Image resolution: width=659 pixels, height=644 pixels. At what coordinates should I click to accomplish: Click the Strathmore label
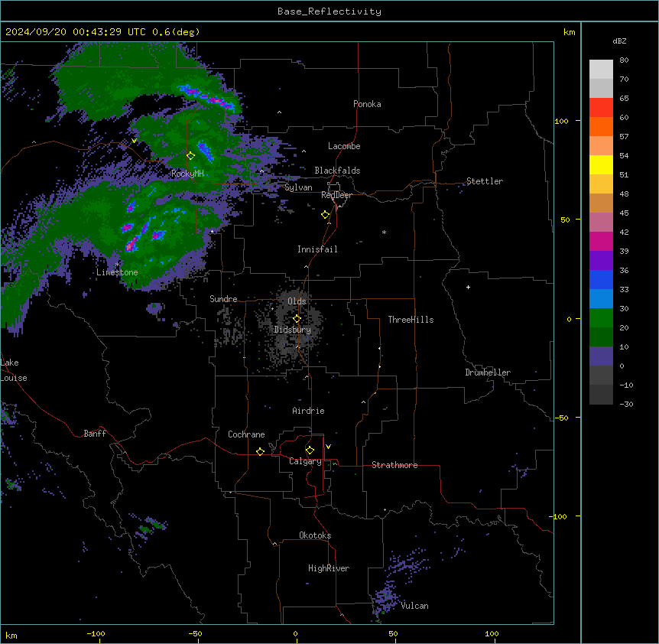(394, 465)
